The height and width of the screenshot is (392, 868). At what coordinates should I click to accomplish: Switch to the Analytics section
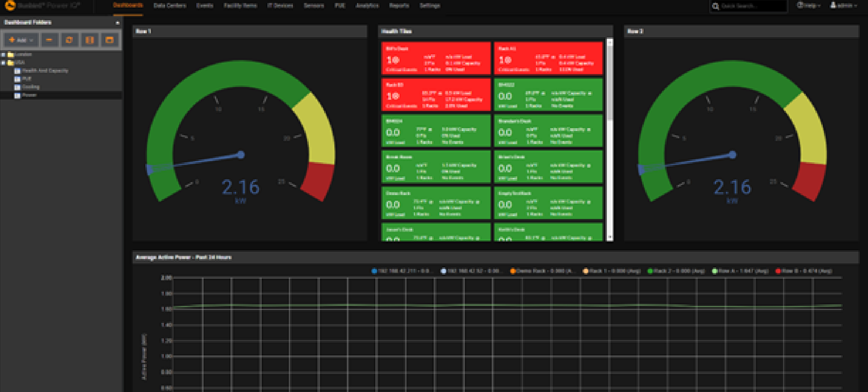click(366, 6)
